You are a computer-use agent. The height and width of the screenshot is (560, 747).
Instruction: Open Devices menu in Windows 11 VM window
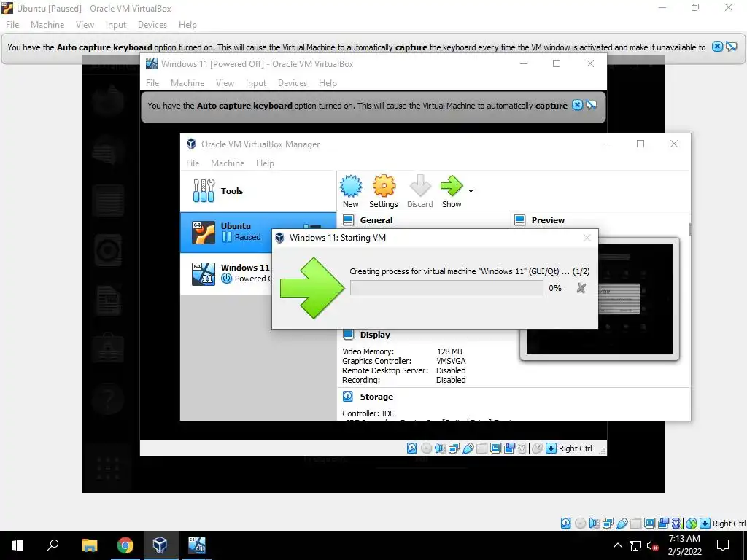click(x=292, y=83)
